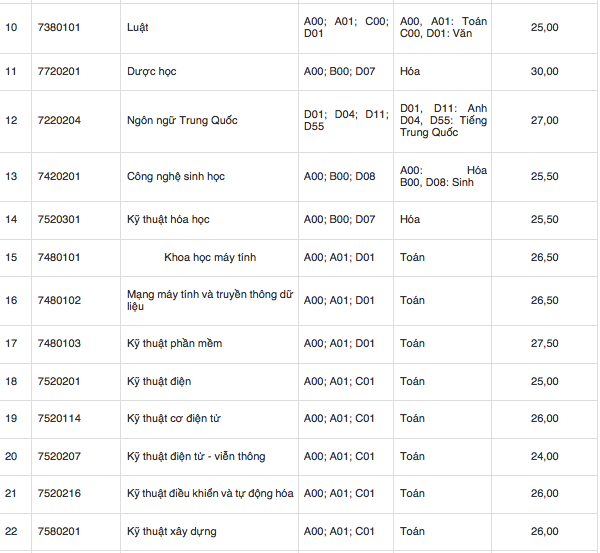Viewport: 600px width, 553px height.
Task: Select the "Dược học" table cell
Action: (x=152, y=72)
